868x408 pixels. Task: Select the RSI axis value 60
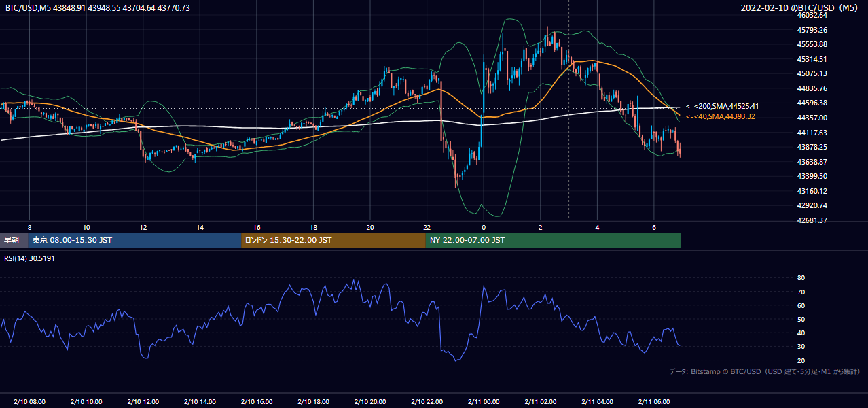click(x=801, y=305)
